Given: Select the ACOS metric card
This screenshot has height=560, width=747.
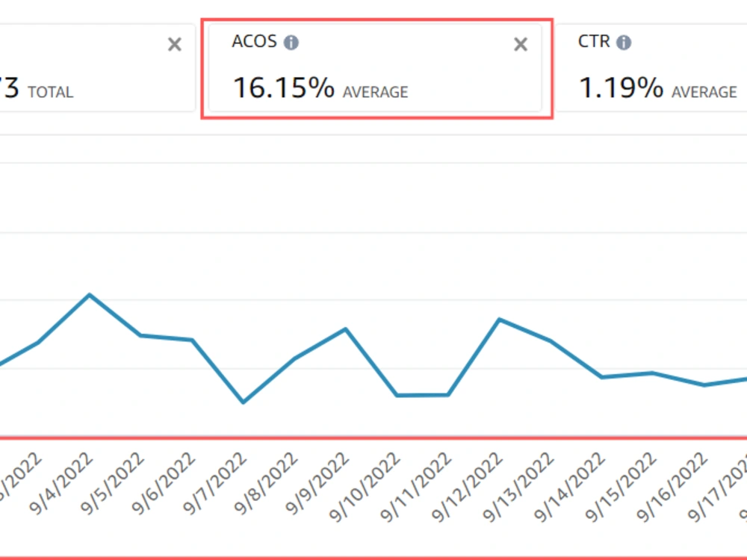Looking at the screenshot, I should (x=376, y=68).
